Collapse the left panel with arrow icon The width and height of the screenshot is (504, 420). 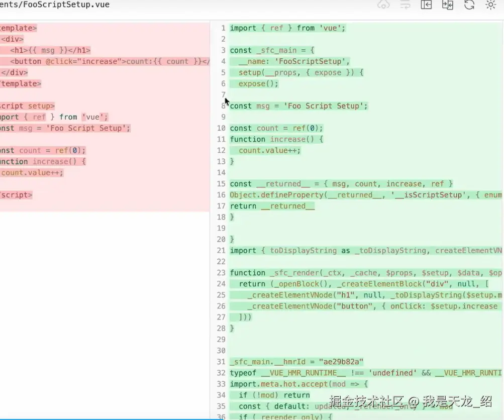tap(426, 5)
